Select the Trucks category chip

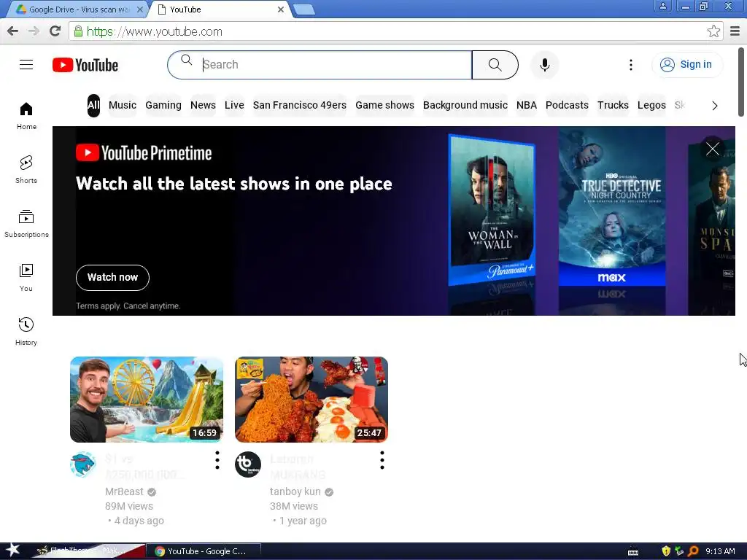click(613, 105)
